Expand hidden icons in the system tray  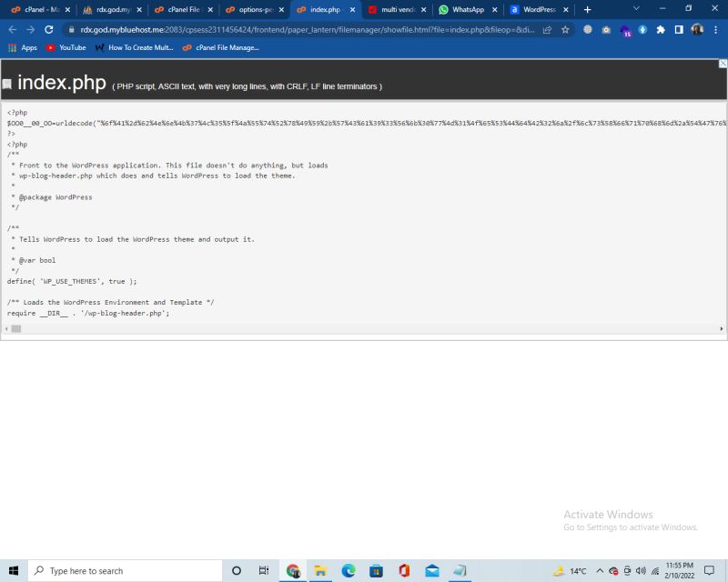point(601,570)
